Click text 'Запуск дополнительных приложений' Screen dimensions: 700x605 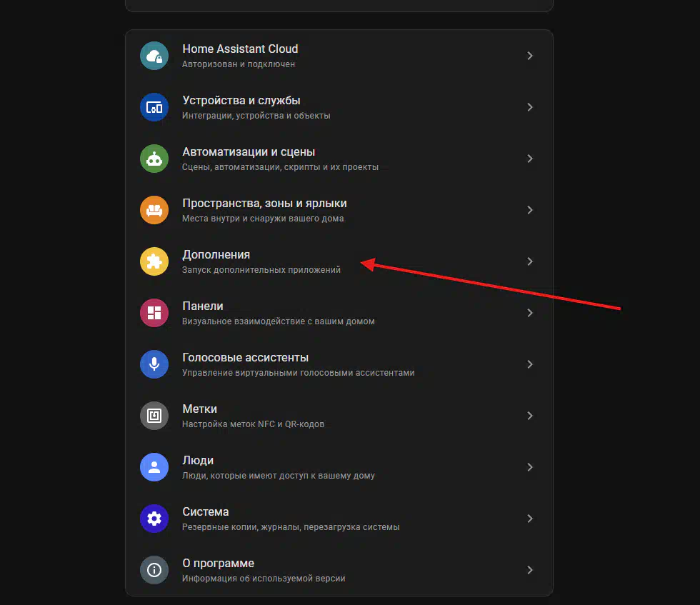pyautogui.click(x=261, y=270)
